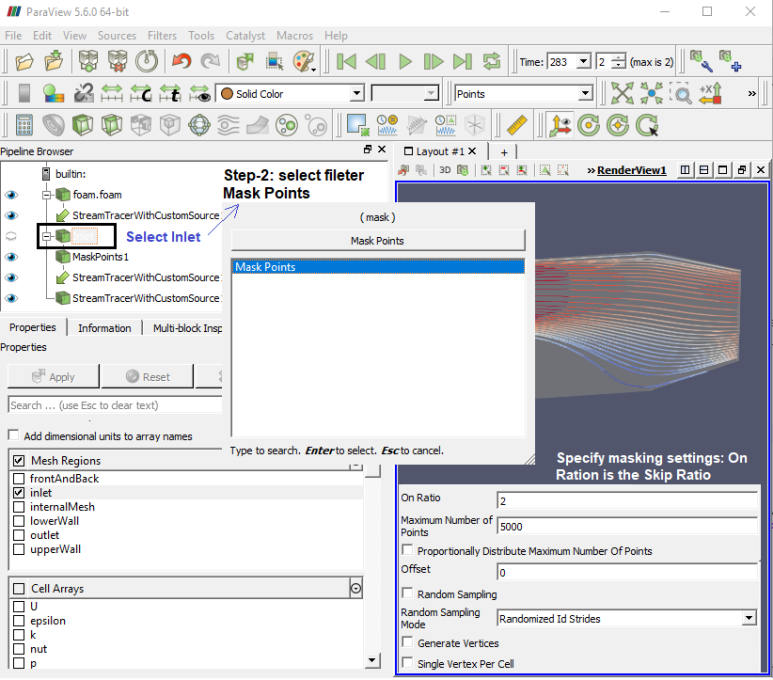Jump to last frame
The height and width of the screenshot is (680, 773).
coord(462,62)
